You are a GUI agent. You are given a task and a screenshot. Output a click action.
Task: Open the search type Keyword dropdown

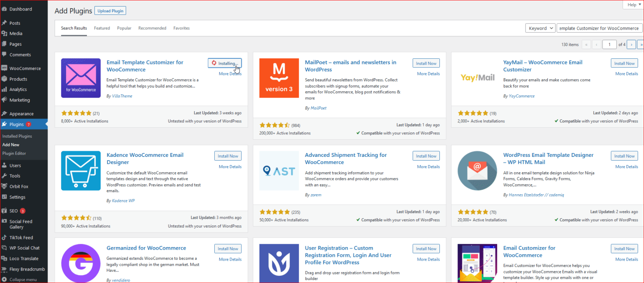(540, 28)
